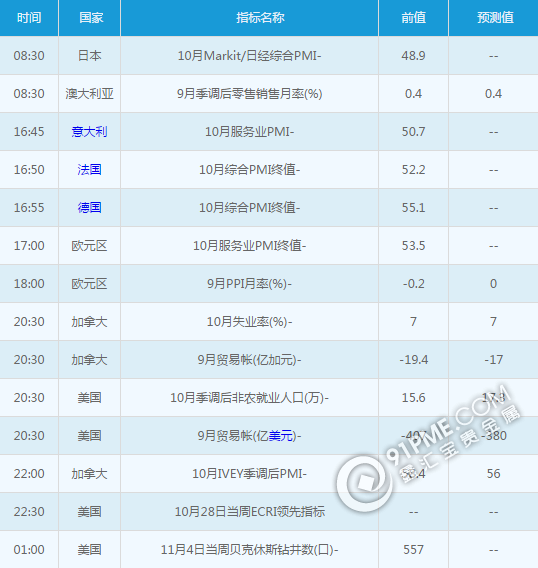Viewport: 538px width, 568px height.
Task: Select the 10月季调后非农就业人口 indicator
Action: [x=249, y=398]
